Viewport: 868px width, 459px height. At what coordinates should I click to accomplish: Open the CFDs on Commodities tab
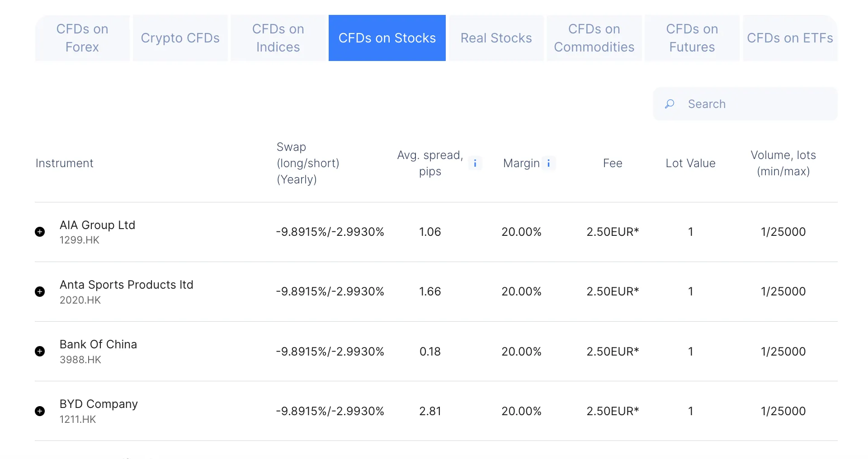[x=594, y=38]
